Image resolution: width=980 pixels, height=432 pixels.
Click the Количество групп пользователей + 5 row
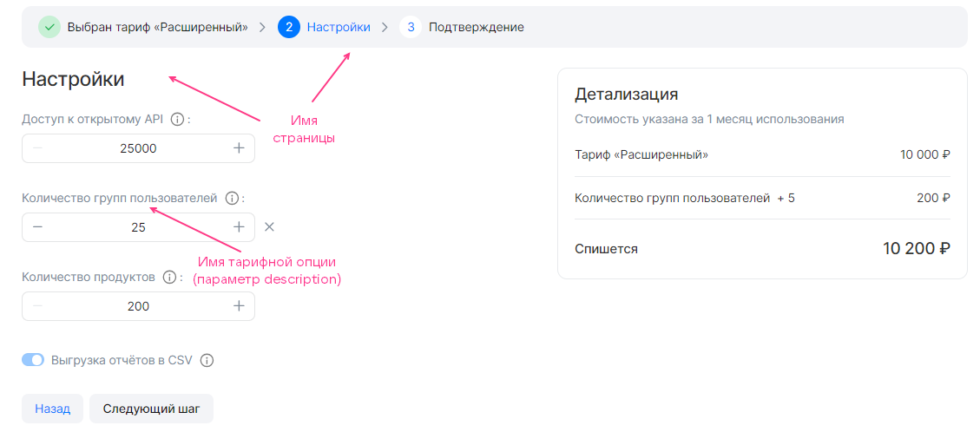pyautogui.click(x=762, y=199)
